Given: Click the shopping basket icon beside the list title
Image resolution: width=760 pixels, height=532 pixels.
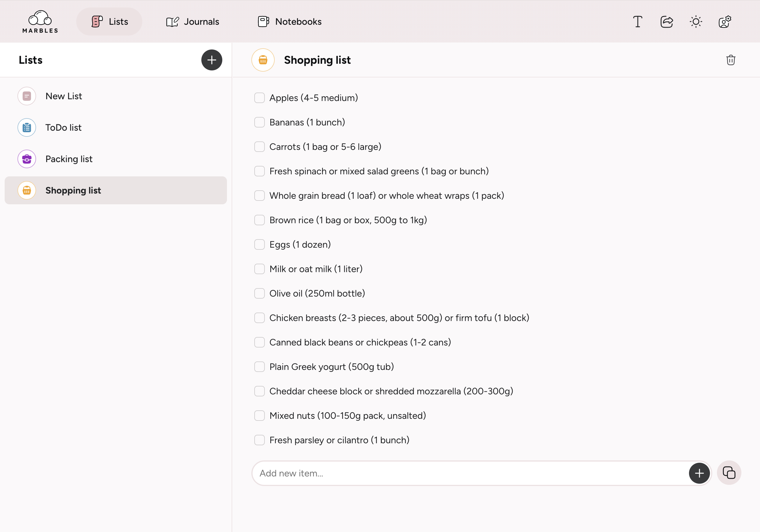Looking at the screenshot, I should click(262, 60).
